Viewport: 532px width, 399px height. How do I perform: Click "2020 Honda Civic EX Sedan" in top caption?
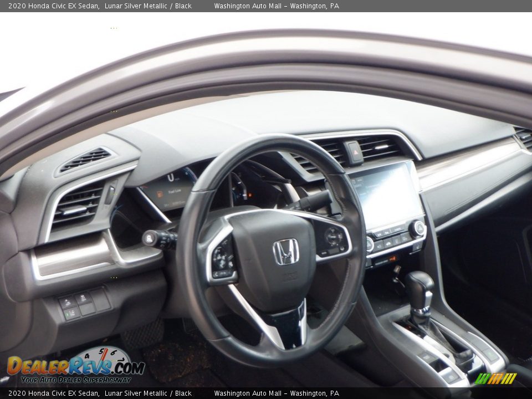pos(53,6)
